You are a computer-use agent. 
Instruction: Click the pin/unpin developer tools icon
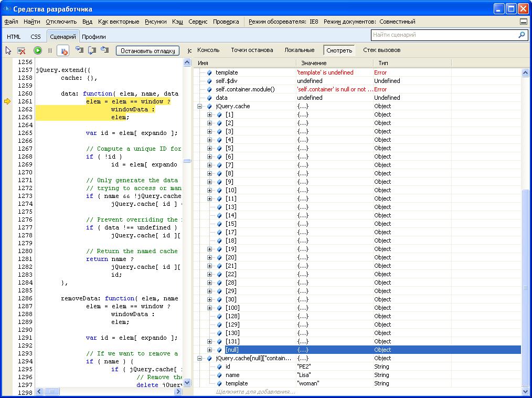coord(524,22)
